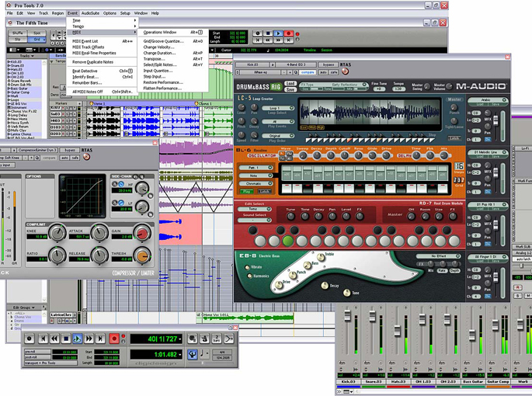The image size is (532, 396).
Task: Toggle the green Play button in BL-6
Action: click(x=246, y=191)
